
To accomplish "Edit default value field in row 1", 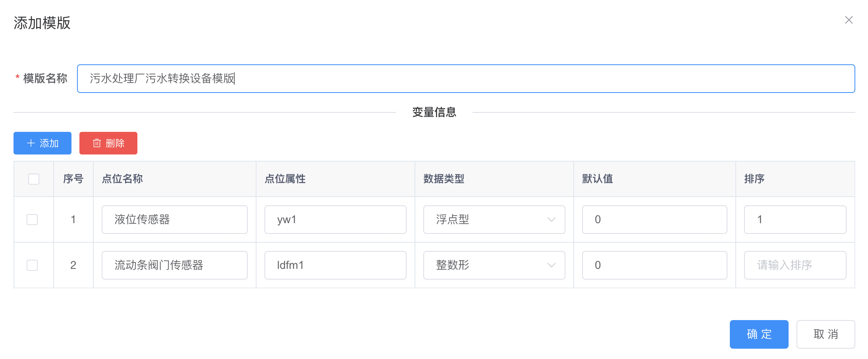I will [655, 220].
